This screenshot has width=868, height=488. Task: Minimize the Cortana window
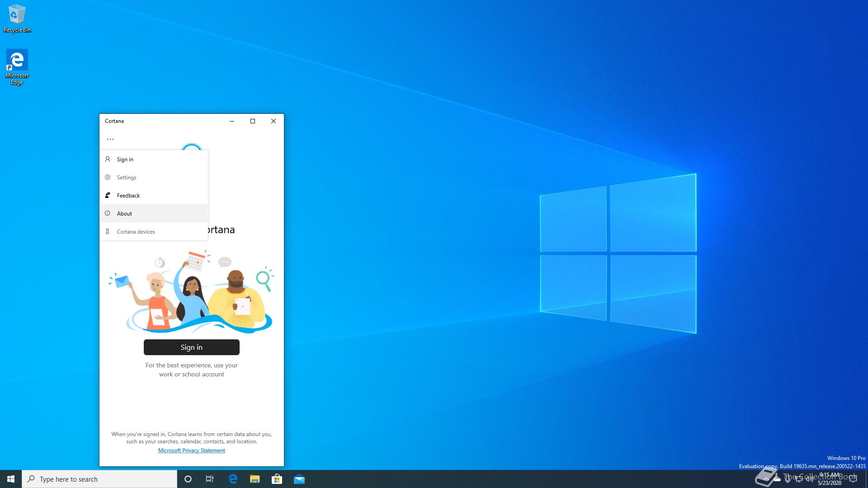click(x=232, y=121)
